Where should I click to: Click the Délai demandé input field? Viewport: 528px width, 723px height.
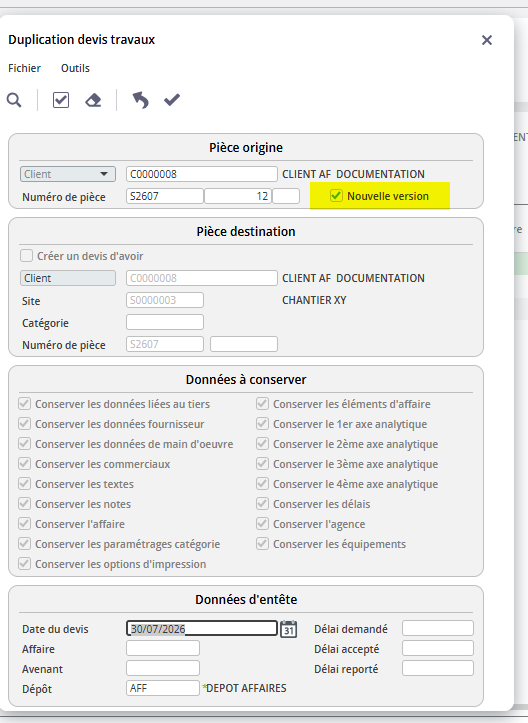pyautogui.click(x=438, y=628)
